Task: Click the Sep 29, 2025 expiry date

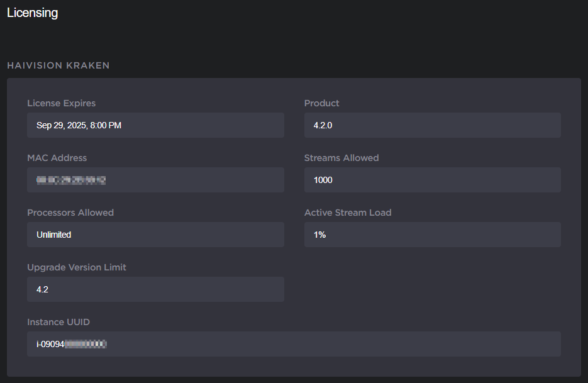Action: point(79,125)
